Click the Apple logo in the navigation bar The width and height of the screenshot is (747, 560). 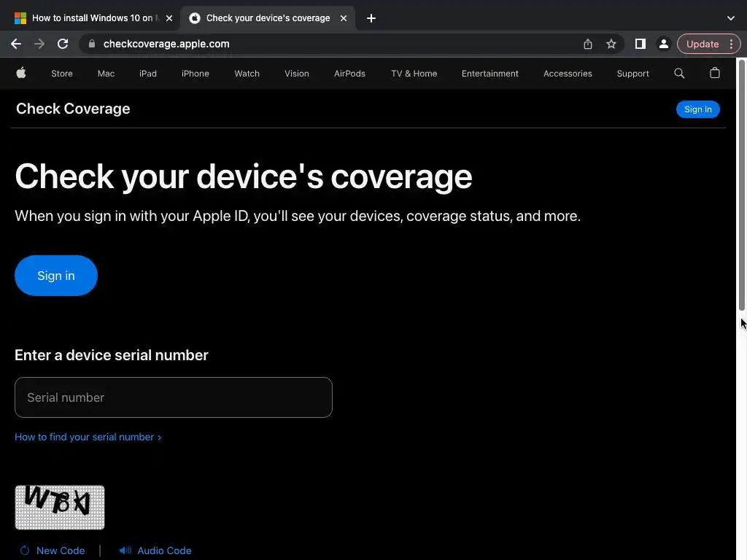21,73
